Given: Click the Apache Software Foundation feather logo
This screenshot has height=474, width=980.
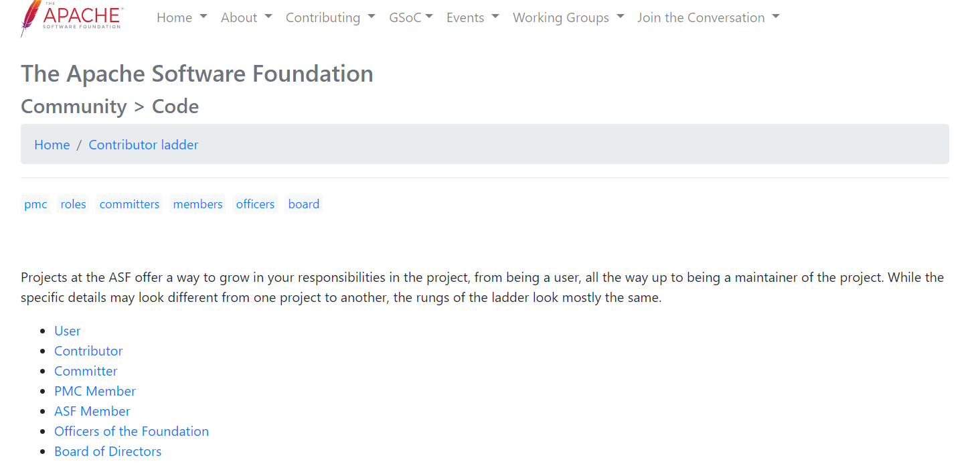Looking at the screenshot, I should click(71, 17).
